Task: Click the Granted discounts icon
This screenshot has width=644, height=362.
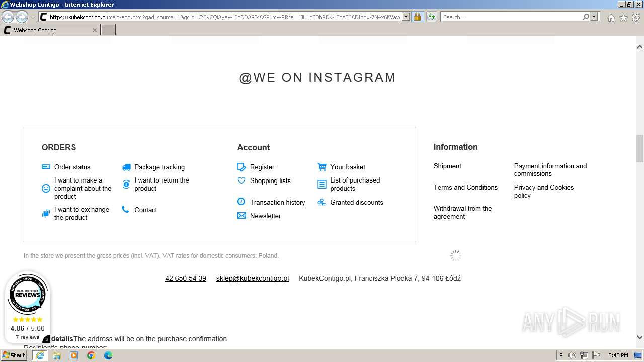Action: tap(322, 202)
